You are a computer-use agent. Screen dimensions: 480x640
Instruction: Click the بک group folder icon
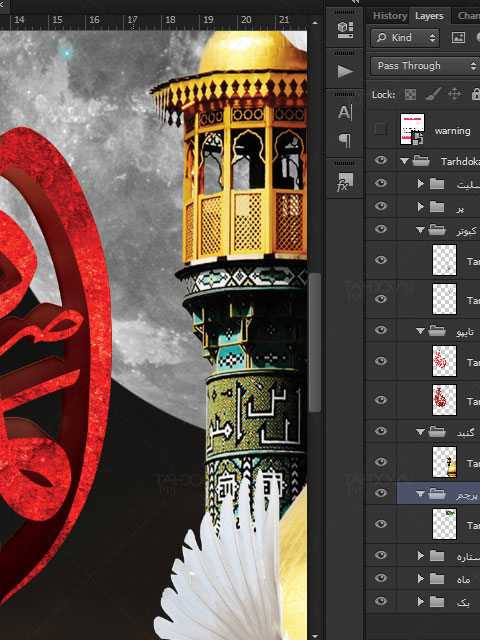tap(437, 601)
